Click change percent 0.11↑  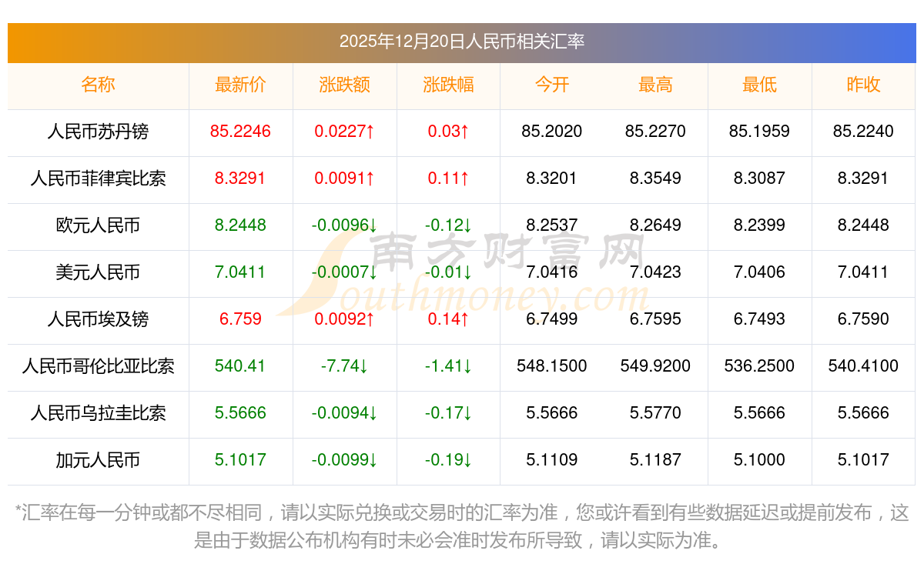click(448, 179)
